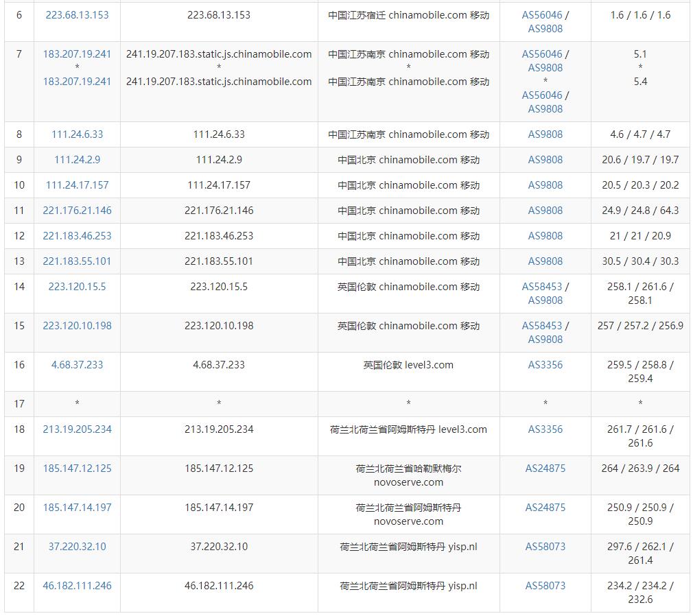Image resolution: width=693 pixels, height=616 pixels.
Task: Open AS3356 link in hop 18 row
Action: click(x=545, y=429)
